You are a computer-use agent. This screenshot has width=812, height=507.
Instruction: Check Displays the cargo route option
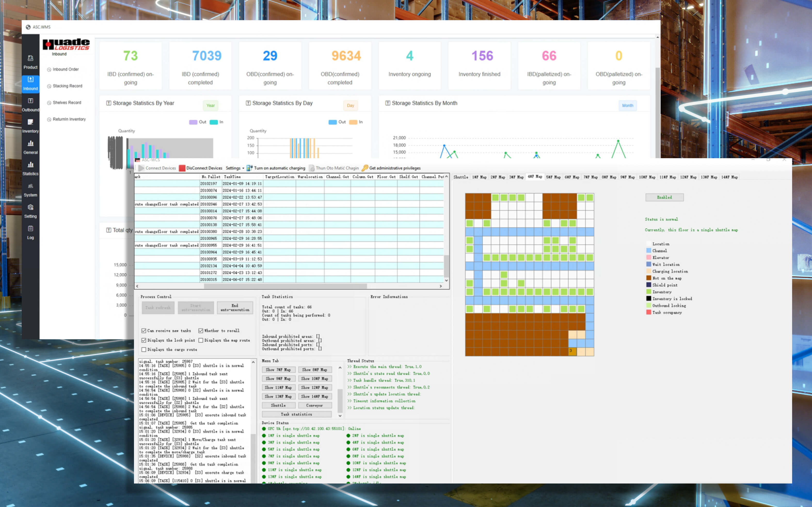click(144, 349)
